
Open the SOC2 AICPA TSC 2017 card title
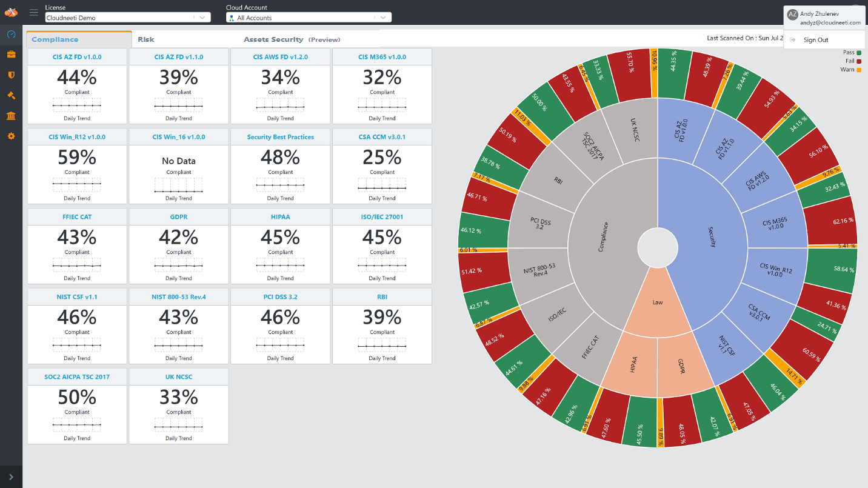pyautogui.click(x=77, y=377)
